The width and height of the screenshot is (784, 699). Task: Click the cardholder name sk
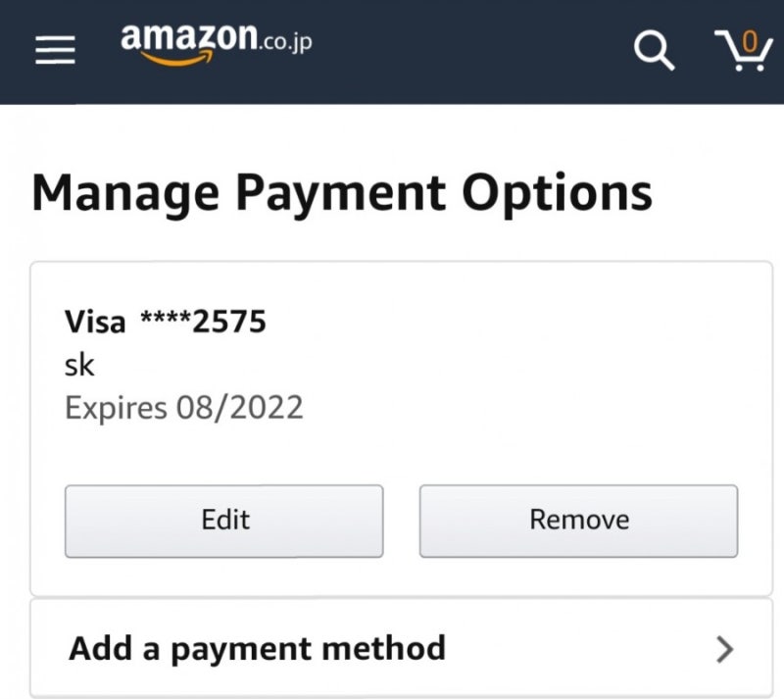(x=79, y=365)
